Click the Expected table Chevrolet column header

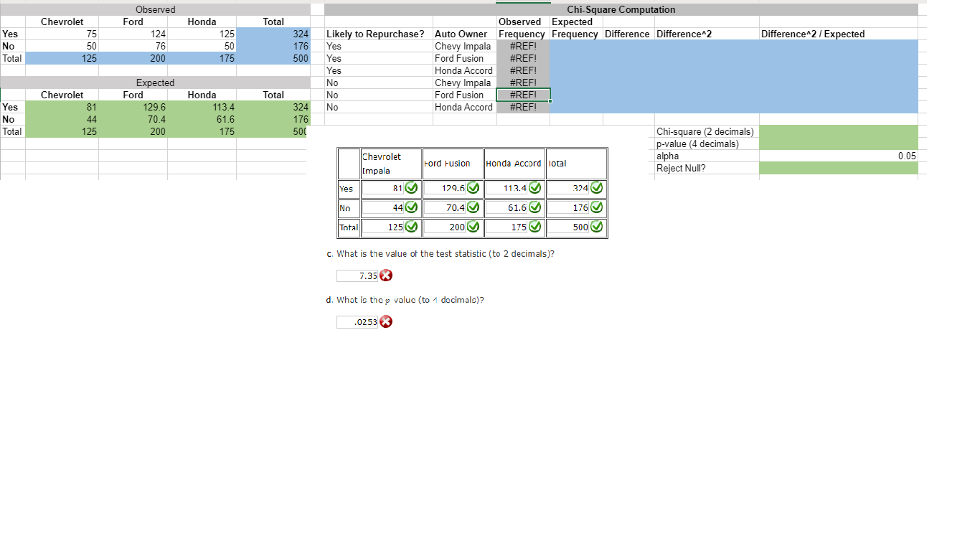click(62, 95)
